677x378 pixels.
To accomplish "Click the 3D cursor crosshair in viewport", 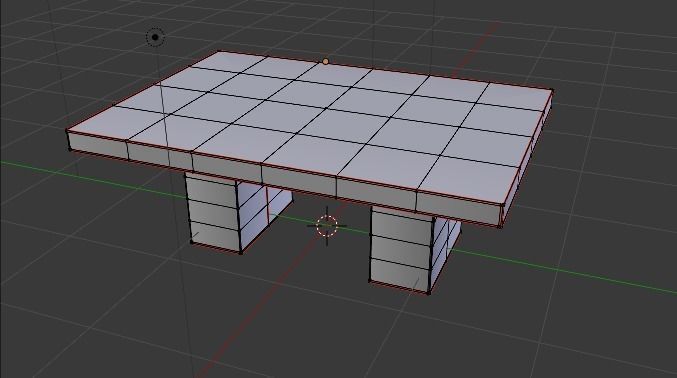I will [327, 226].
